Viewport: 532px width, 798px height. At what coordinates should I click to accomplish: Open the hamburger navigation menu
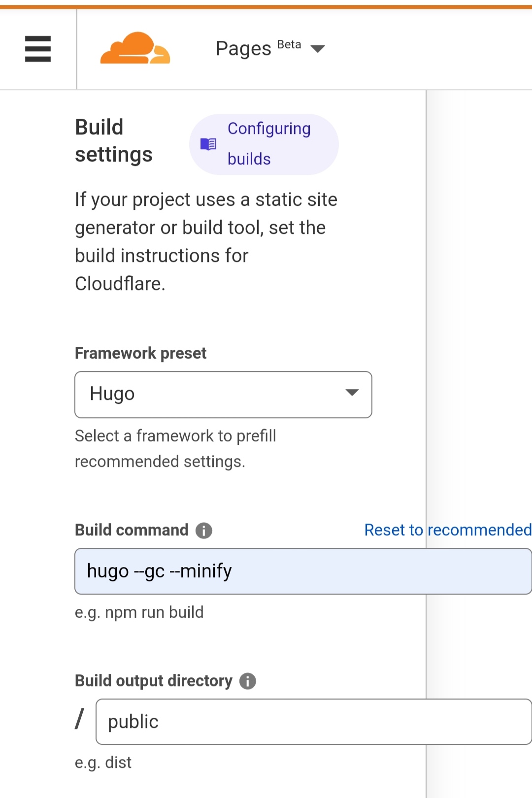(38, 49)
